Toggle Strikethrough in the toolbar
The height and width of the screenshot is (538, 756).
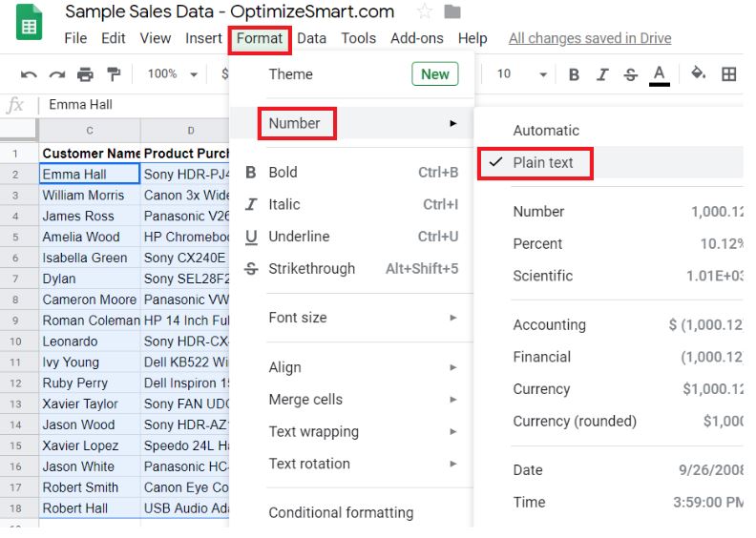click(x=631, y=74)
